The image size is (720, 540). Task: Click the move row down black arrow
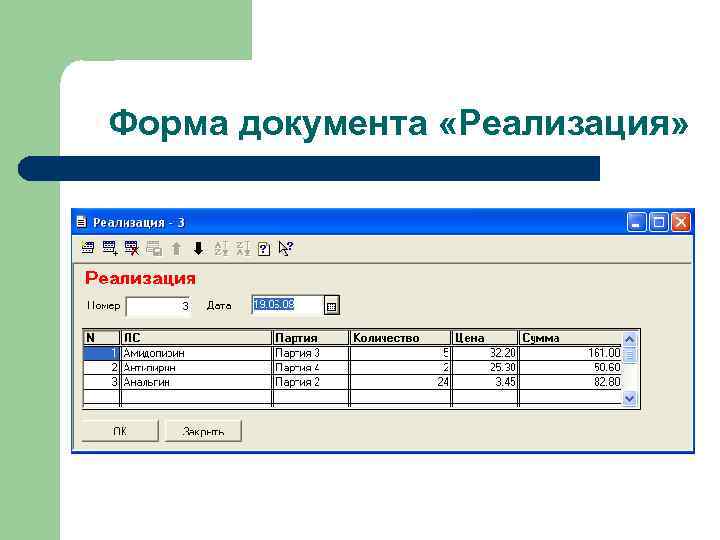198,248
